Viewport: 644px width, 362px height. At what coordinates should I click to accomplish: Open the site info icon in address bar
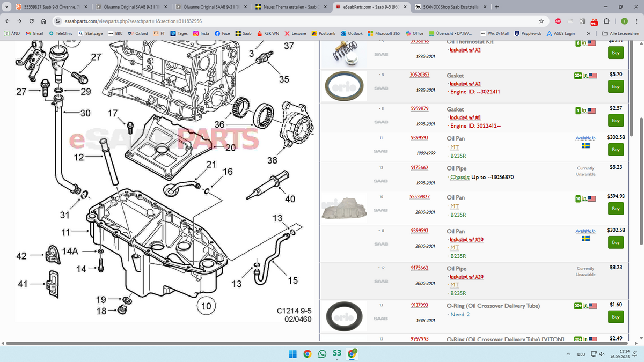(x=58, y=21)
